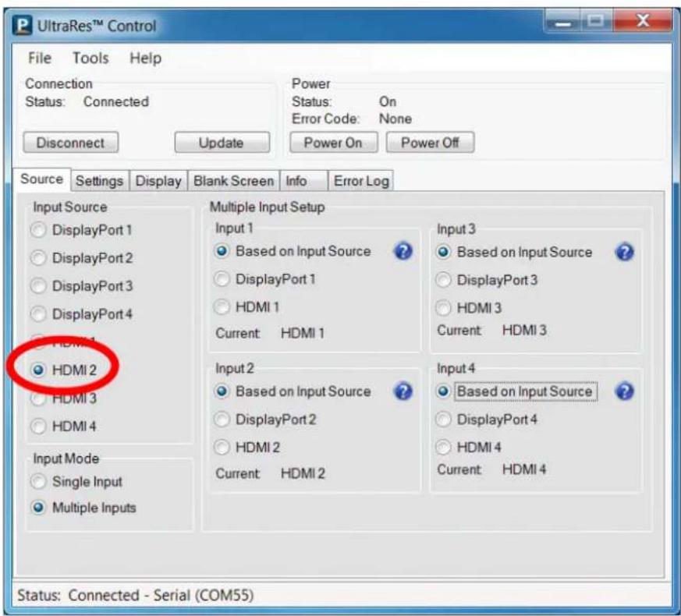
Task: Set Input 3 to DisplayPort 3
Action: coord(487,280)
